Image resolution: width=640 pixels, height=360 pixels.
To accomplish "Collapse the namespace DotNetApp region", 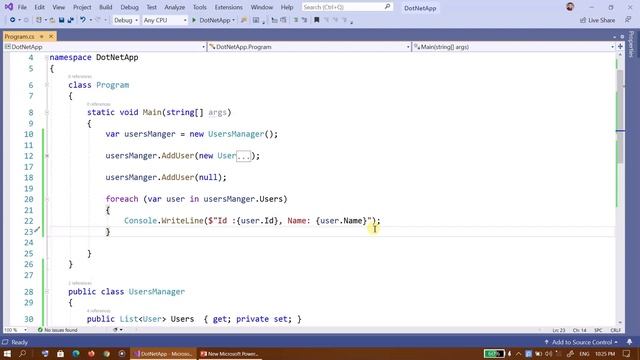I will (x=47, y=58).
